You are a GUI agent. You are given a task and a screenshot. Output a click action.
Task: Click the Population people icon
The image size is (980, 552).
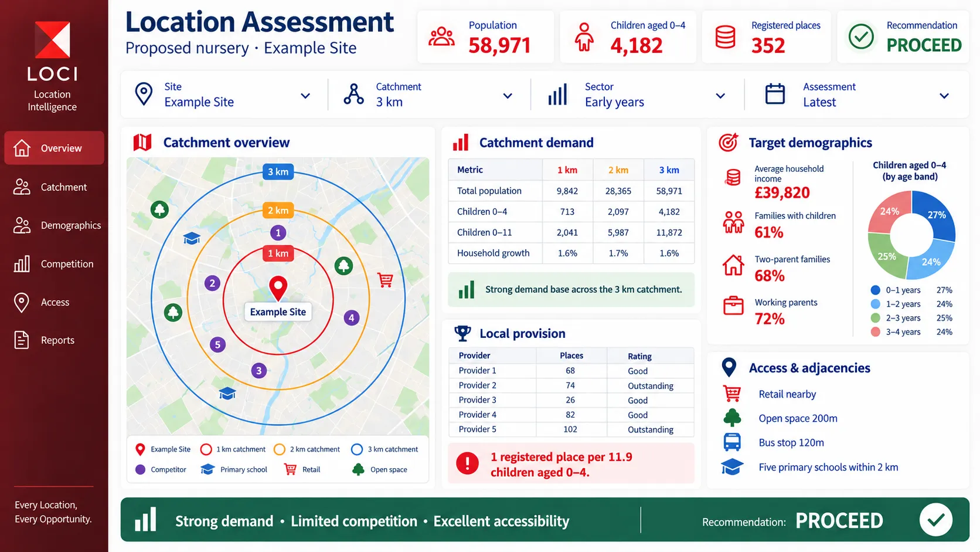coord(441,37)
